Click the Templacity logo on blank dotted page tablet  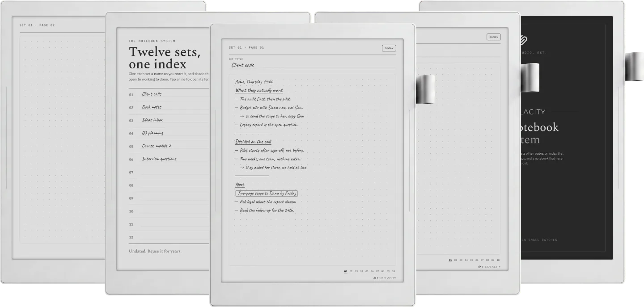pyautogui.click(x=489, y=267)
